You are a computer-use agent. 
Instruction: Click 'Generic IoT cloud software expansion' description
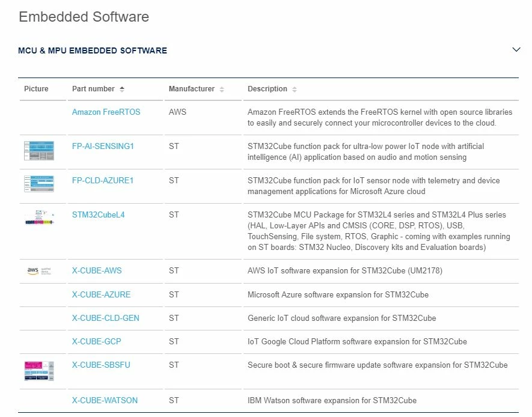tap(341, 318)
